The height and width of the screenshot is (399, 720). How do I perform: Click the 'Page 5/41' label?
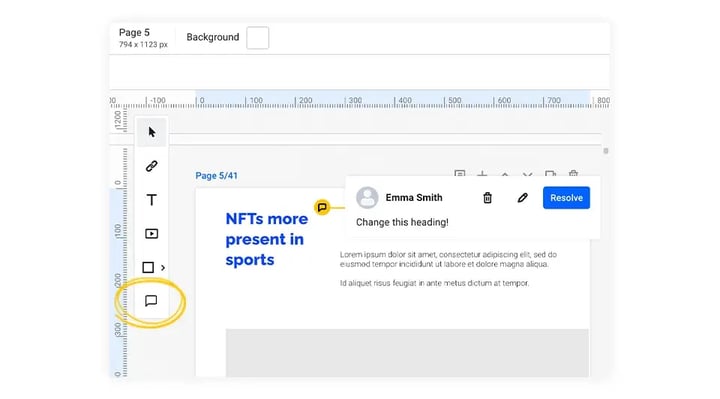[x=216, y=175]
